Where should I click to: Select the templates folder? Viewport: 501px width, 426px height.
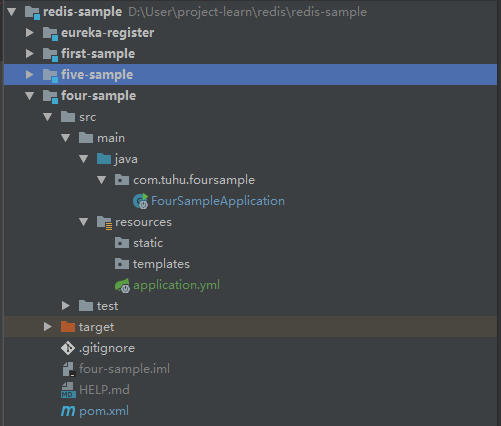point(161,264)
